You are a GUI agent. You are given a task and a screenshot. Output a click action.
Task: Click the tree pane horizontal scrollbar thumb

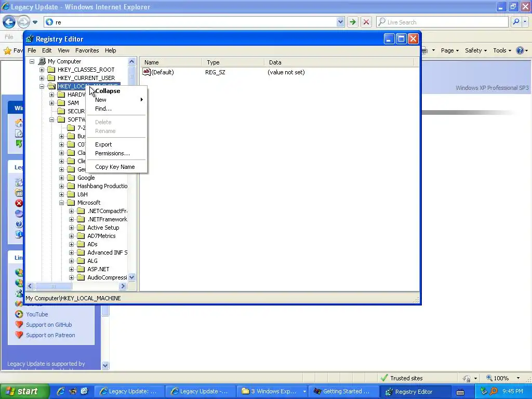pos(53,286)
